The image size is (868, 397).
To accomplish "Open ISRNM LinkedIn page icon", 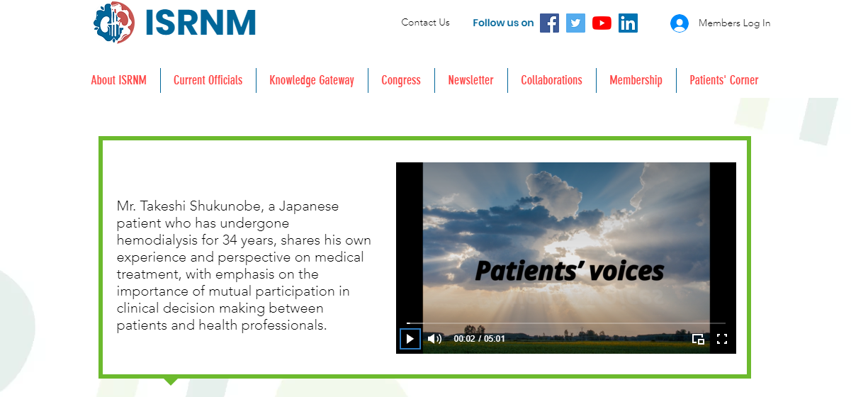I will [628, 23].
